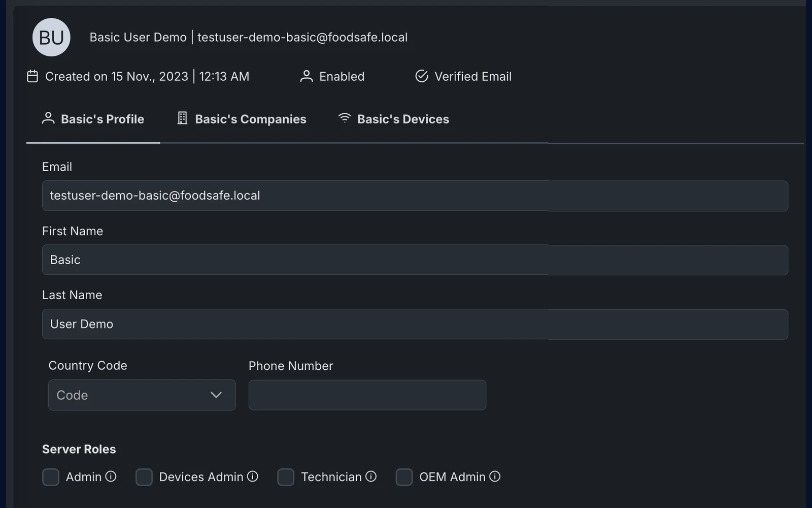Screen dimensions: 812x508
Task: Show info for the Devices Admin role
Action: point(253,477)
